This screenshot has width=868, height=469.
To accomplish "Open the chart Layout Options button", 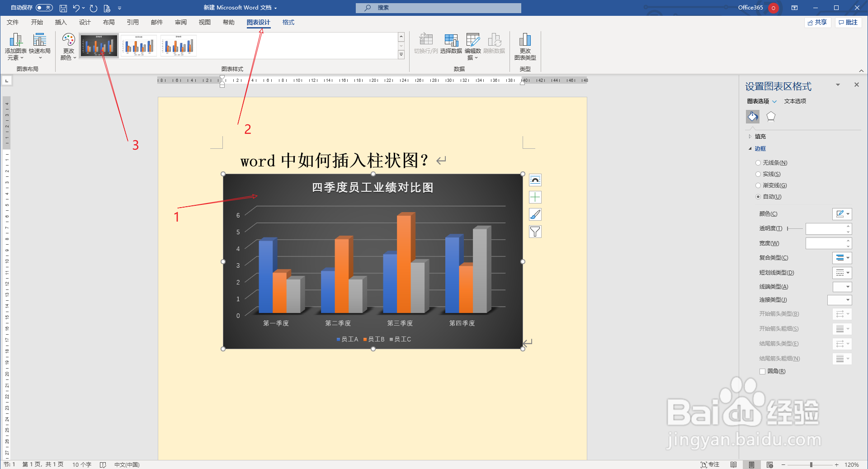I will point(535,180).
